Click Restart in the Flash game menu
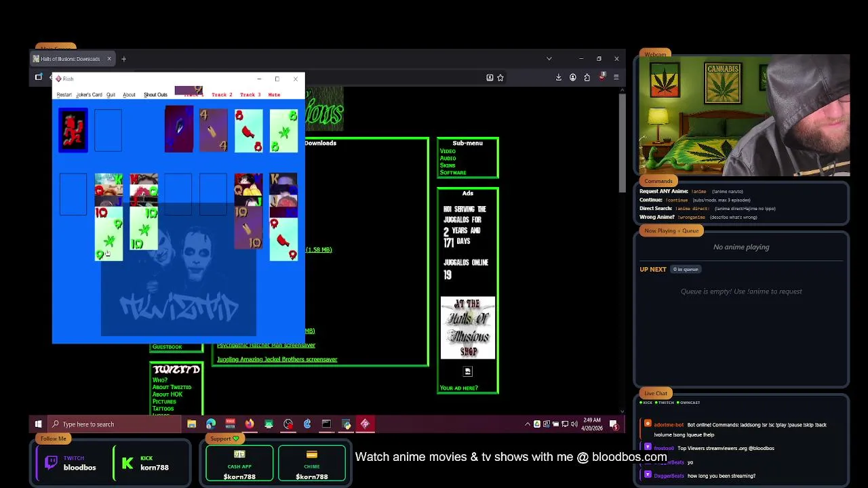This screenshot has height=488, width=868. [64, 95]
